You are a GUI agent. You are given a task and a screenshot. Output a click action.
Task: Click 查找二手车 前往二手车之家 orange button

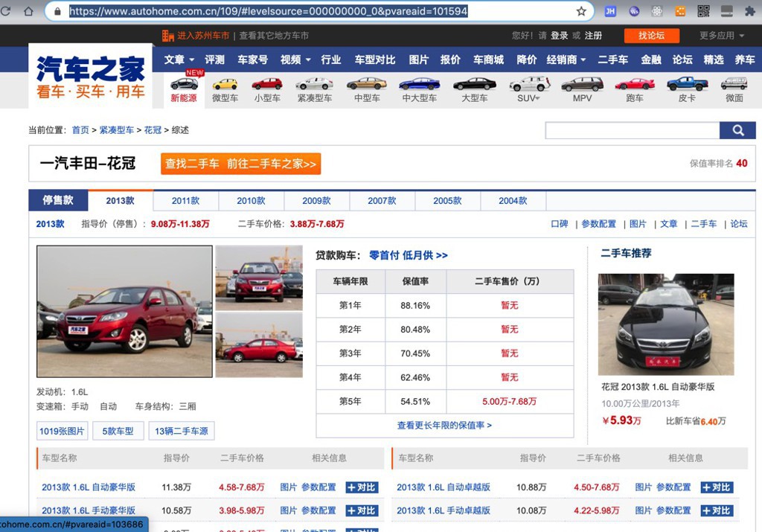point(240,164)
